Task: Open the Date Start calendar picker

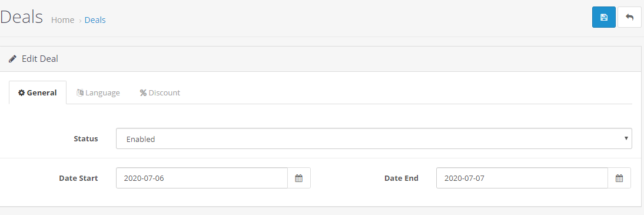Action: (x=298, y=178)
